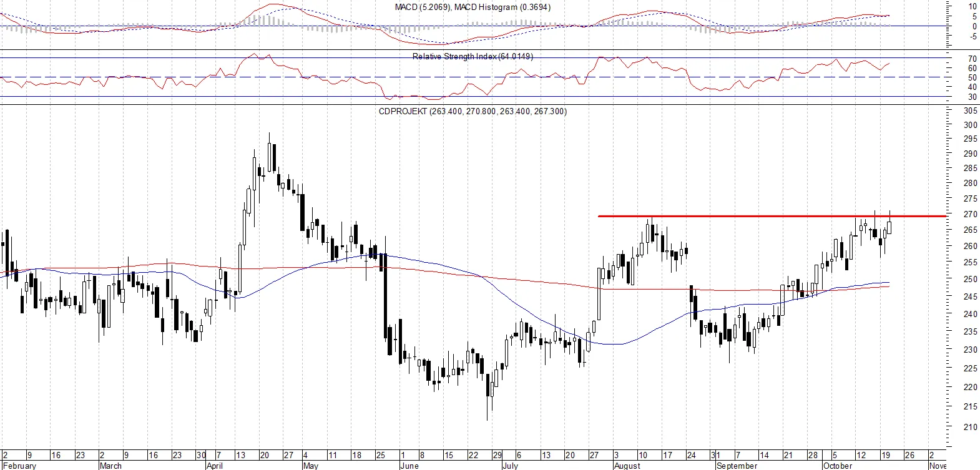Select the September month label

coord(737,466)
